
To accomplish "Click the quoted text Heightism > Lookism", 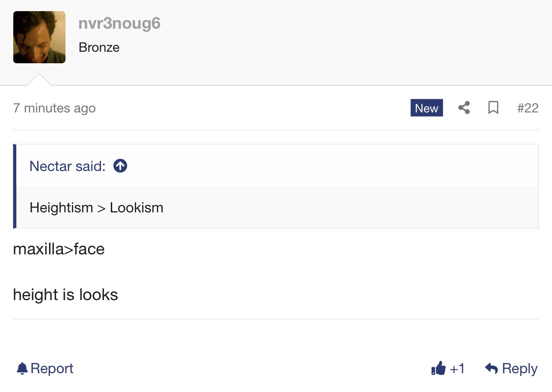I will (96, 208).
